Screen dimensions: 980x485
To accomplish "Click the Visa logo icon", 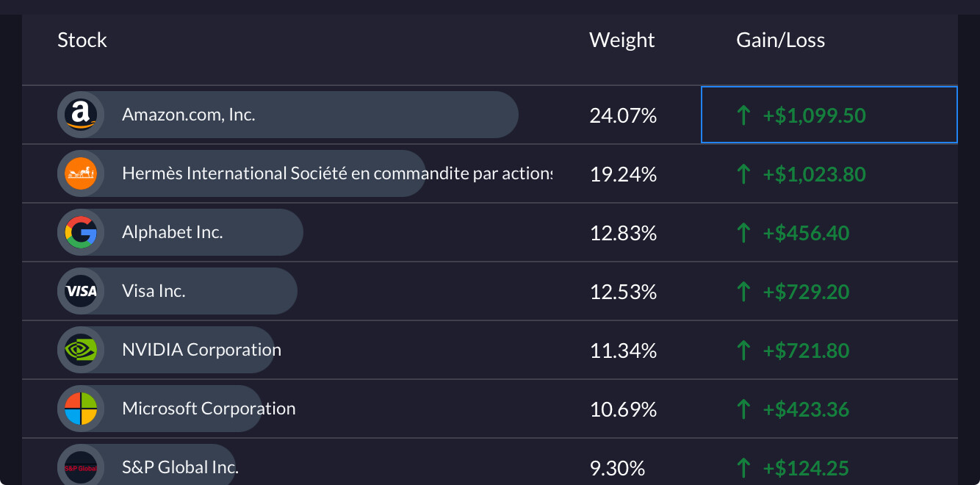I will click(x=81, y=291).
